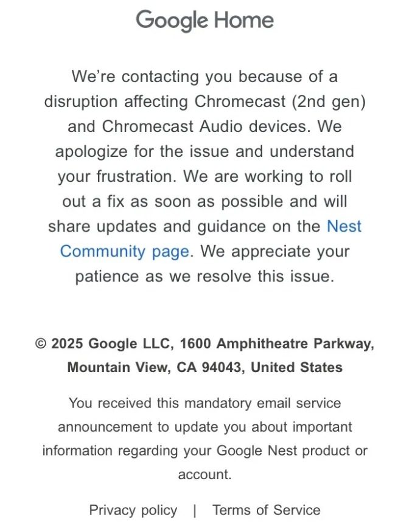Click the "Nest" link text after "guidance on the"

coord(344,226)
